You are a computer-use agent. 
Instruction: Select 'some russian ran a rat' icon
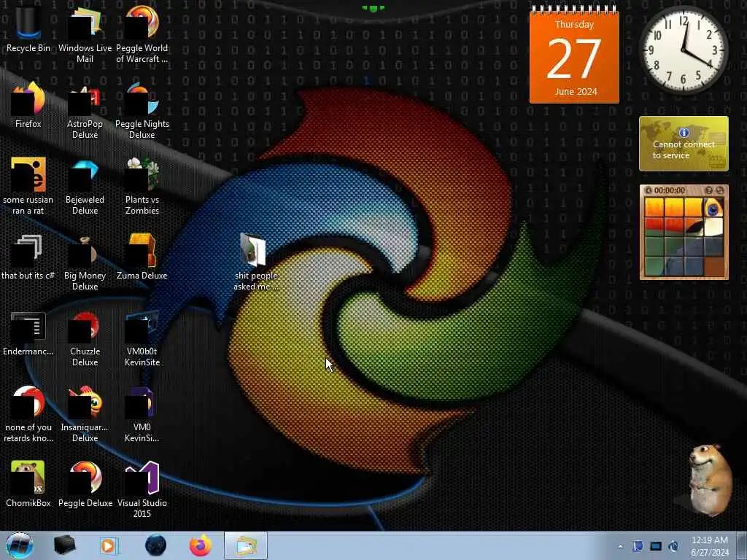pyautogui.click(x=28, y=186)
